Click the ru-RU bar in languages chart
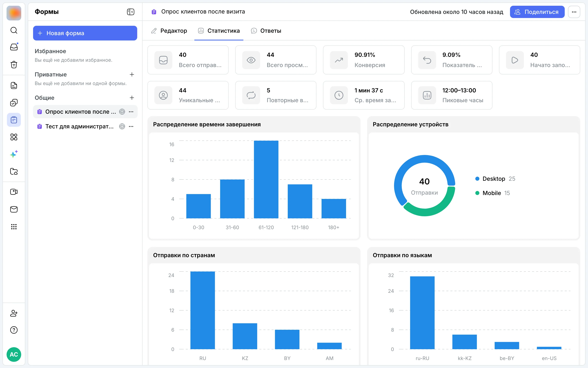 point(422,313)
